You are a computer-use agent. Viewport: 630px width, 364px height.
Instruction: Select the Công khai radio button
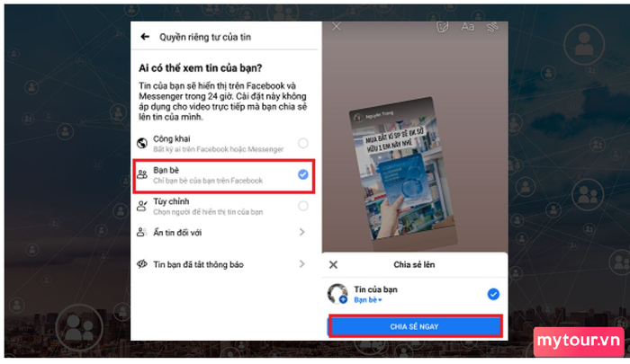click(x=303, y=143)
